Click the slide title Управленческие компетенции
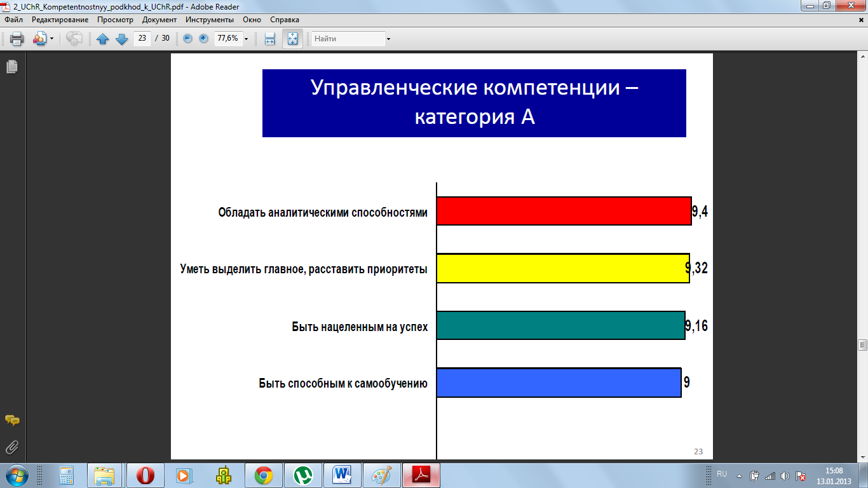868x488 pixels. [x=474, y=102]
